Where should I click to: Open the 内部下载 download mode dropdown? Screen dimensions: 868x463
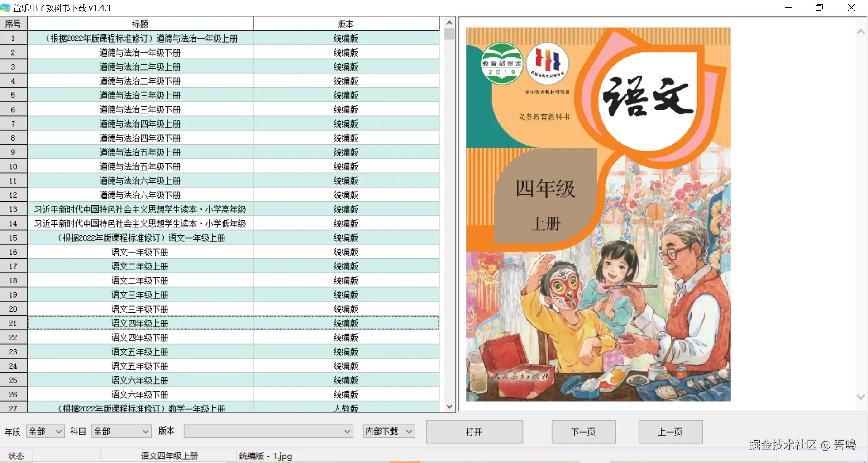[389, 431]
